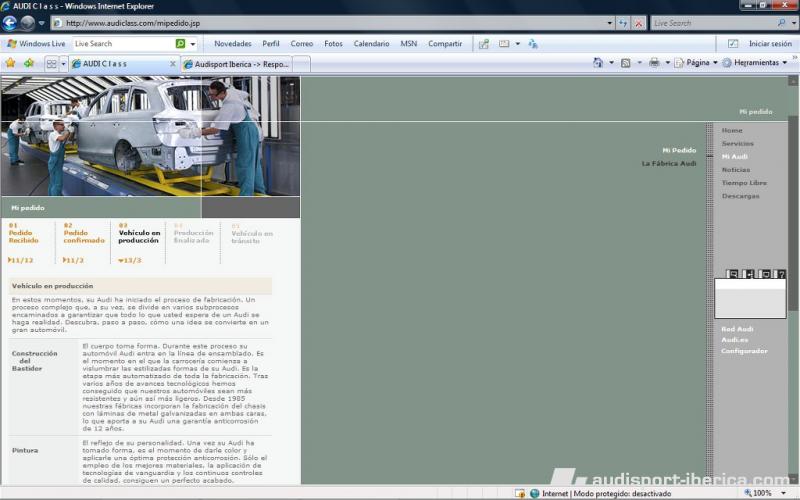The image size is (800, 500).
Task: Click the Windows Live toolbar search field
Action: tap(123, 44)
